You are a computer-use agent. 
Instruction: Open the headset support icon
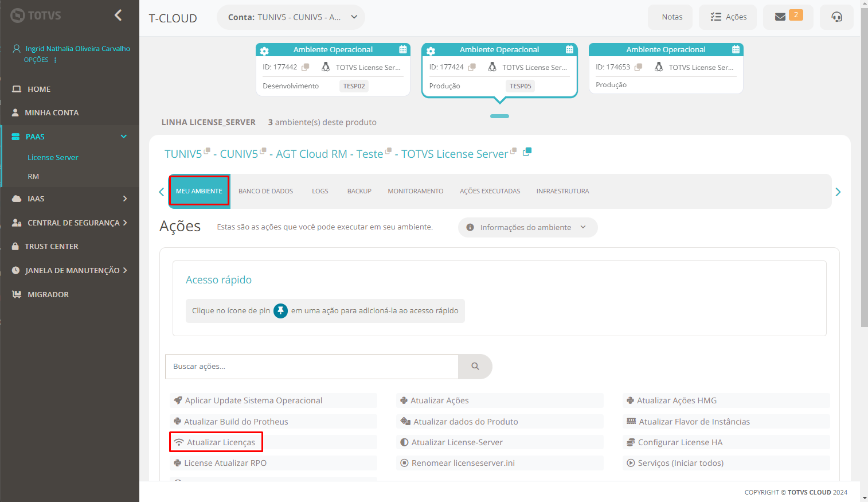836,17
